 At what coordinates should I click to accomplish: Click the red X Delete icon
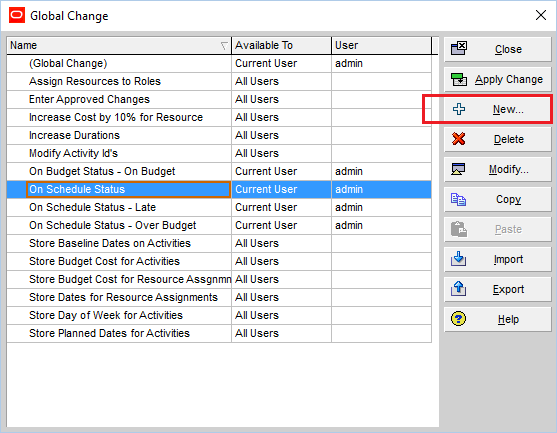[459, 139]
